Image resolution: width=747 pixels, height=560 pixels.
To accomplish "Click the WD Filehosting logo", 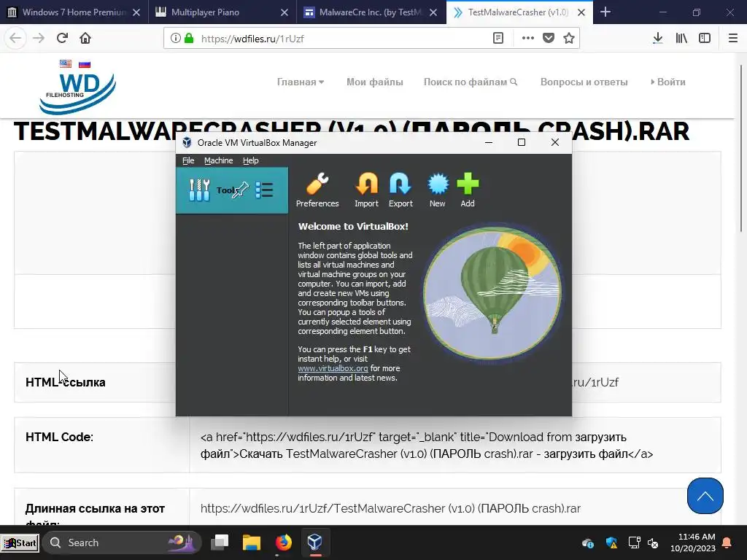I will tap(77, 93).
